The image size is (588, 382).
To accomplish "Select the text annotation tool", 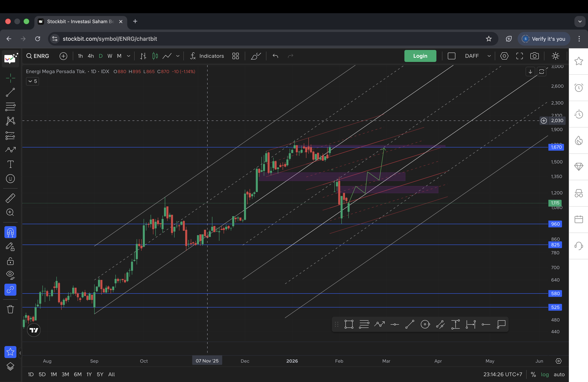I will (x=10, y=164).
